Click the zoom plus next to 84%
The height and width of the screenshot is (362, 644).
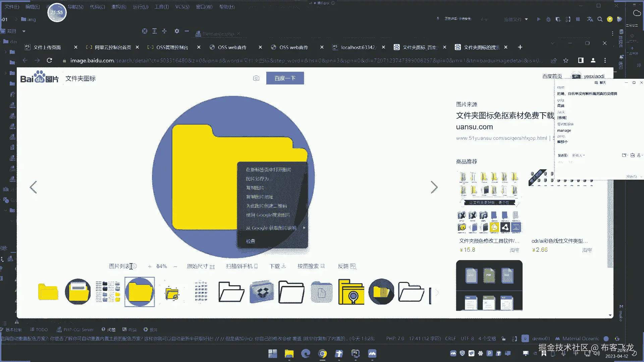click(150, 266)
